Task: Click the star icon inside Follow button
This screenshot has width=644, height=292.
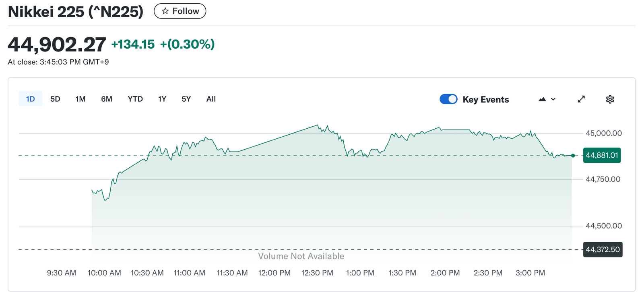Action: [x=165, y=11]
